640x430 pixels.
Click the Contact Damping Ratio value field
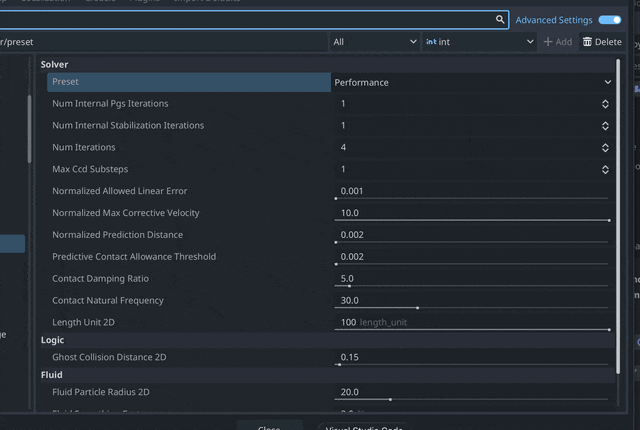[x=470, y=278]
